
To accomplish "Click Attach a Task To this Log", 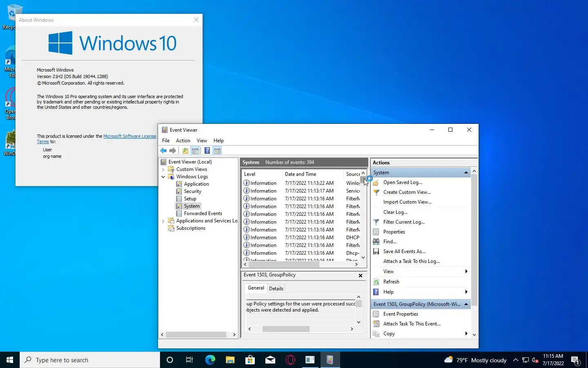I will click(412, 261).
